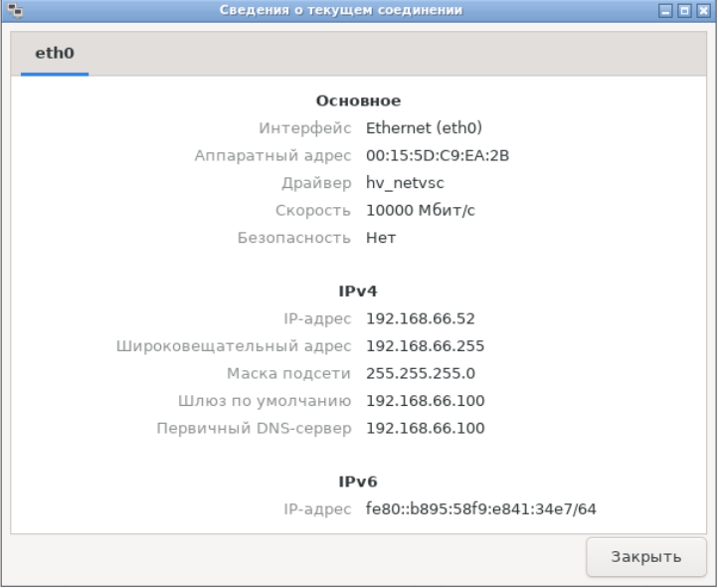Close the window using title bar X
Image resolution: width=718 pixels, height=588 pixels.
tap(701, 11)
